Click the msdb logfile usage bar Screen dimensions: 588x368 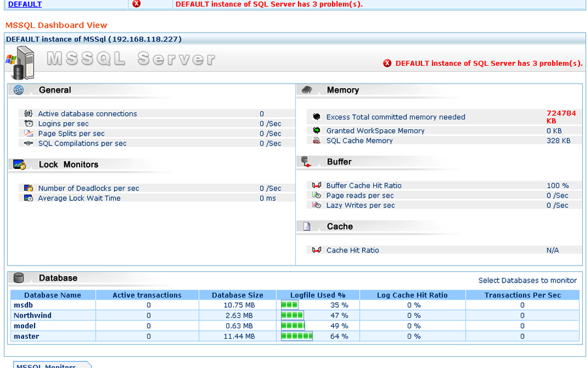[289, 305]
